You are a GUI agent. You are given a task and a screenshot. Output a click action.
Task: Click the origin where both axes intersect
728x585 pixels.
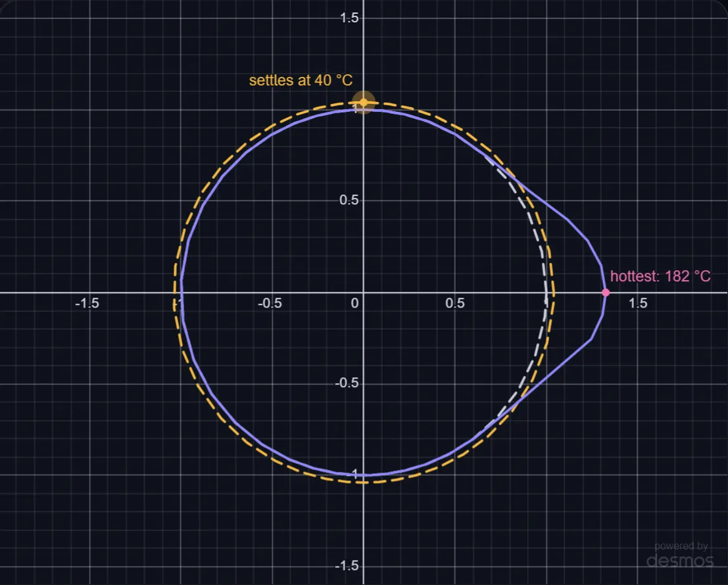[364, 292]
